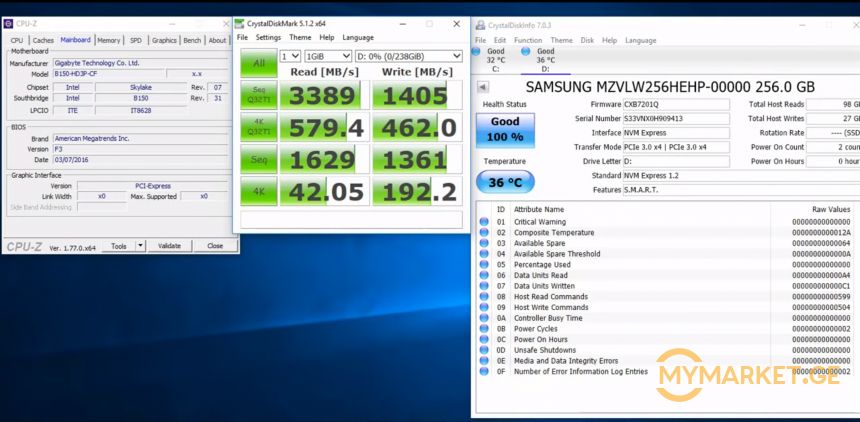The height and width of the screenshot is (422, 860).
Task: Click the CPU-Z title bar icon
Action: [8, 24]
